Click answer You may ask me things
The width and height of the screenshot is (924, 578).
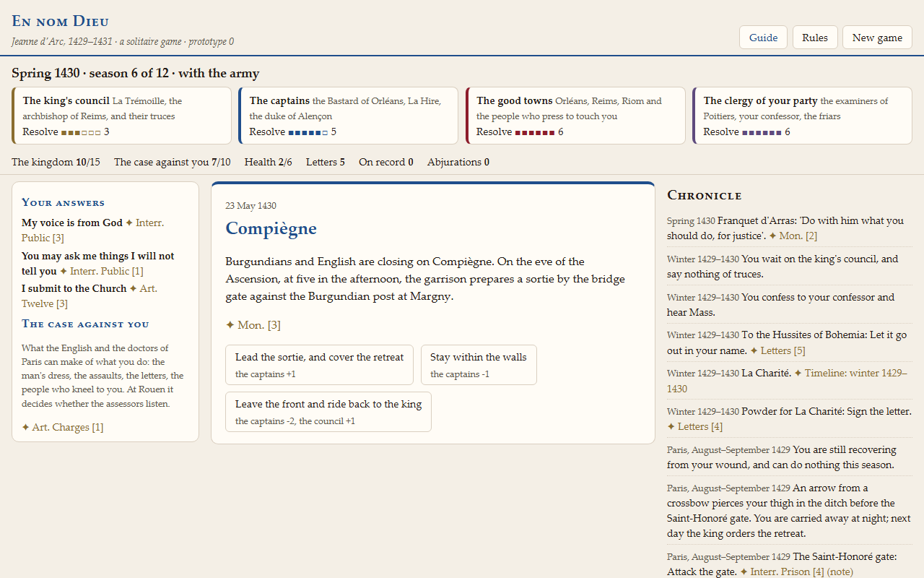97,263
